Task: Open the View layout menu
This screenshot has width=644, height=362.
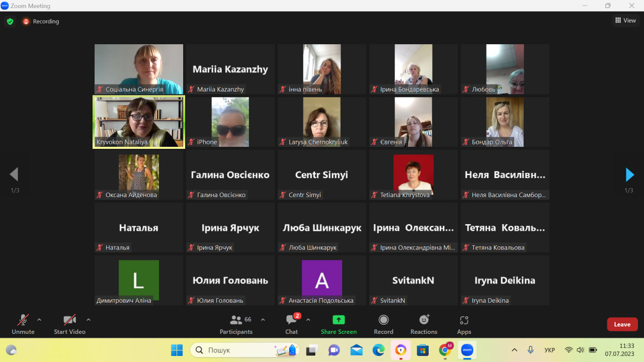Action: [625, 21]
